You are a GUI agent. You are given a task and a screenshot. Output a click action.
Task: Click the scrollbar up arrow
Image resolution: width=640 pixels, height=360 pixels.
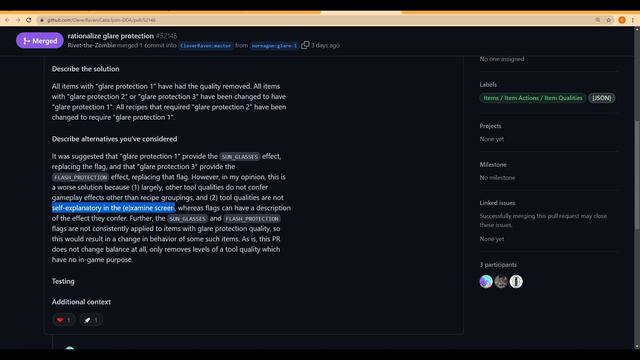pyautogui.click(x=637, y=30)
